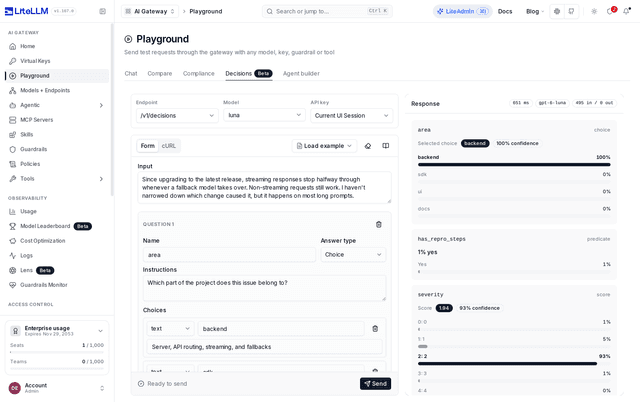The image size is (640, 402).
Task: Click the backend selected choice badge
Action: pos(475,143)
